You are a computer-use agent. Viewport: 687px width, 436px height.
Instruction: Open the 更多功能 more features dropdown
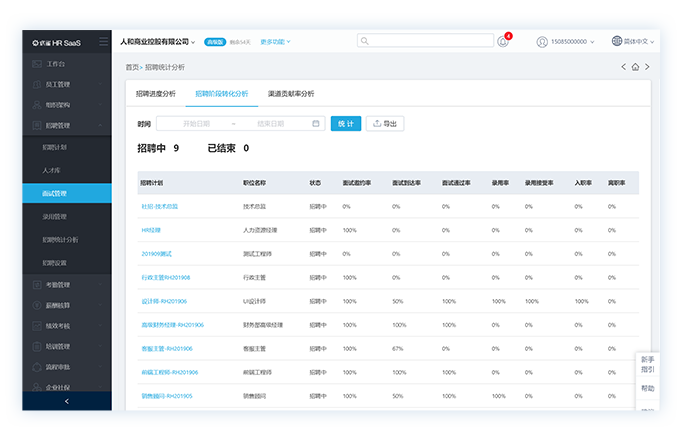click(x=275, y=42)
